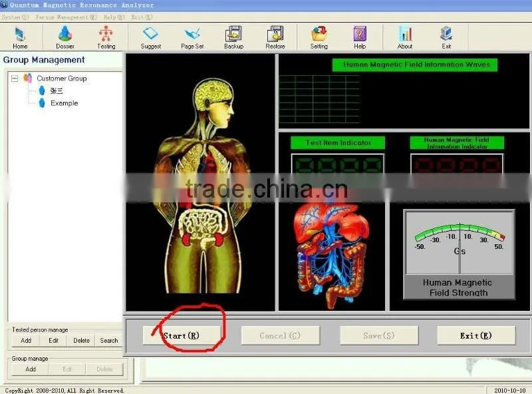Viewport: 532px width, 394px height.
Task: Click the CopyRight 2008-2010 status text
Action: tap(64, 391)
